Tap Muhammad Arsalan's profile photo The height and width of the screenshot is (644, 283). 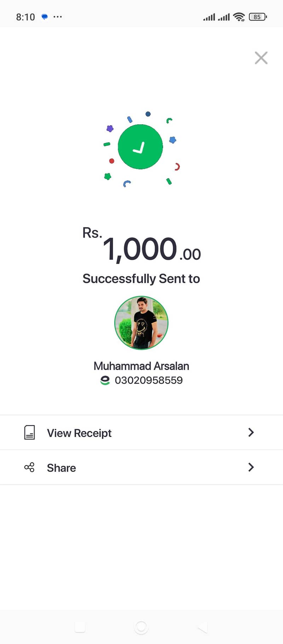click(141, 323)
